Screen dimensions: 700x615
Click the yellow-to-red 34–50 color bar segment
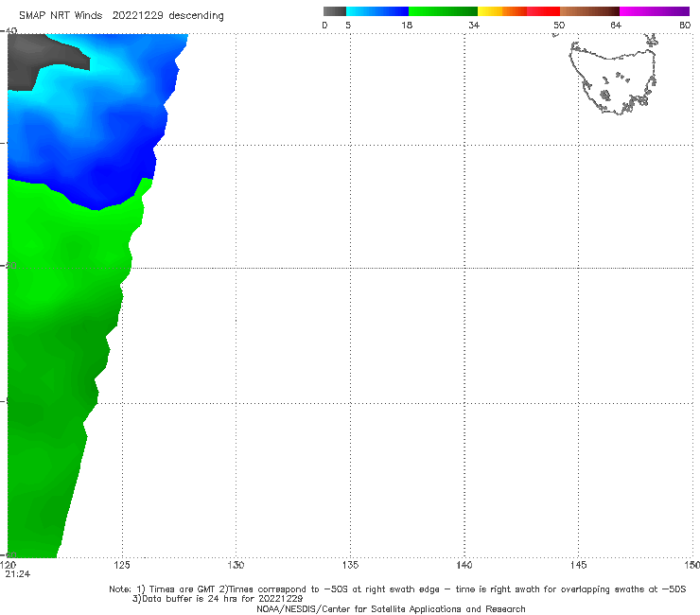[x=518, y=11]
